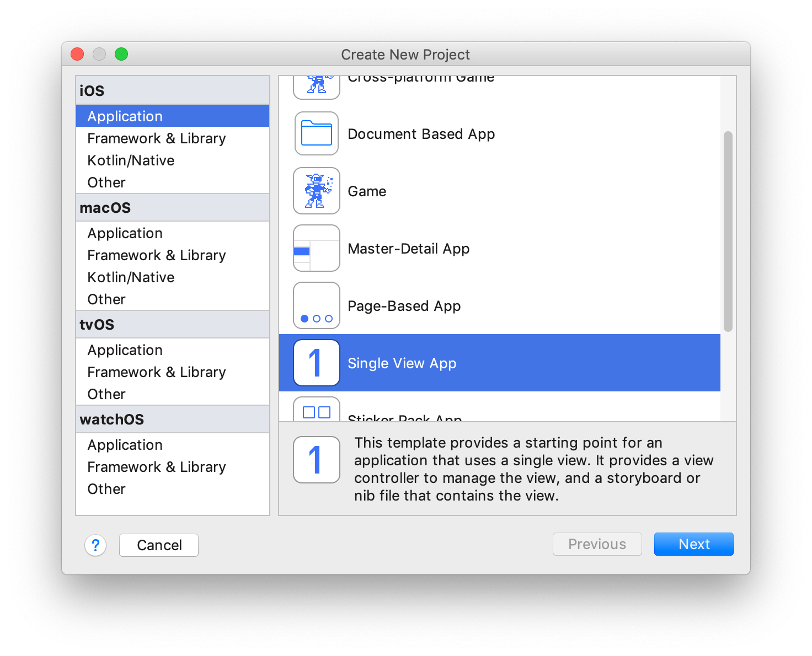Select Application under watchOS
Image resolution: width=812 pixels, height=656 pixels.
(x=173, y=445)
